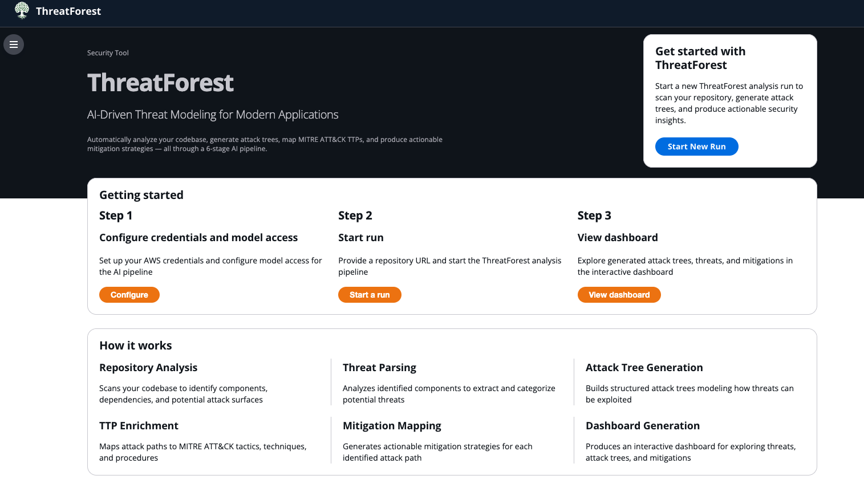This screenshot has height=504, width=864.
Task: Click the View dashboard button
Action: (619, 295)
